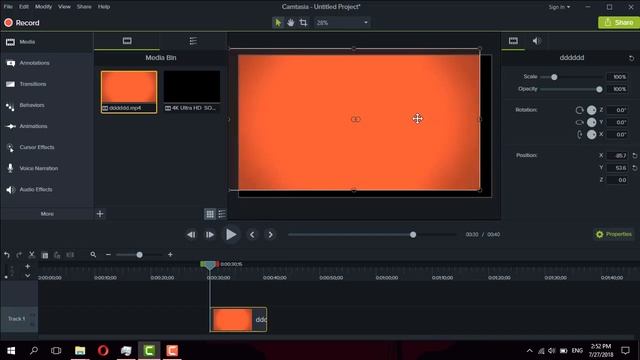
Task: Open the File menu
Action: coord(8,7)
